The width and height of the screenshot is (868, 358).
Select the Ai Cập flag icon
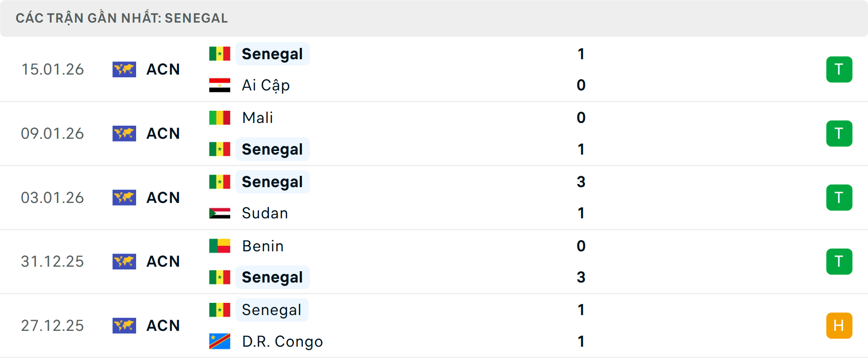point(219,85)
